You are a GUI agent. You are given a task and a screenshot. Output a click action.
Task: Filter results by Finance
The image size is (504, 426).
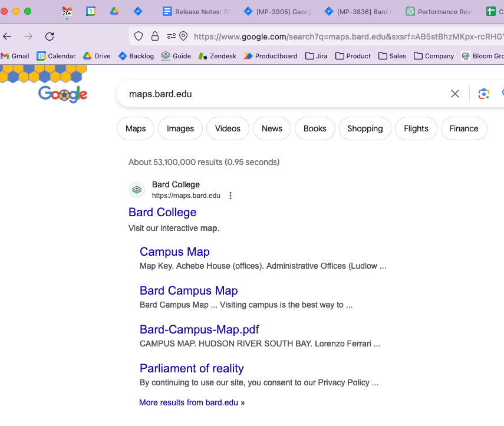coord(464,128)
